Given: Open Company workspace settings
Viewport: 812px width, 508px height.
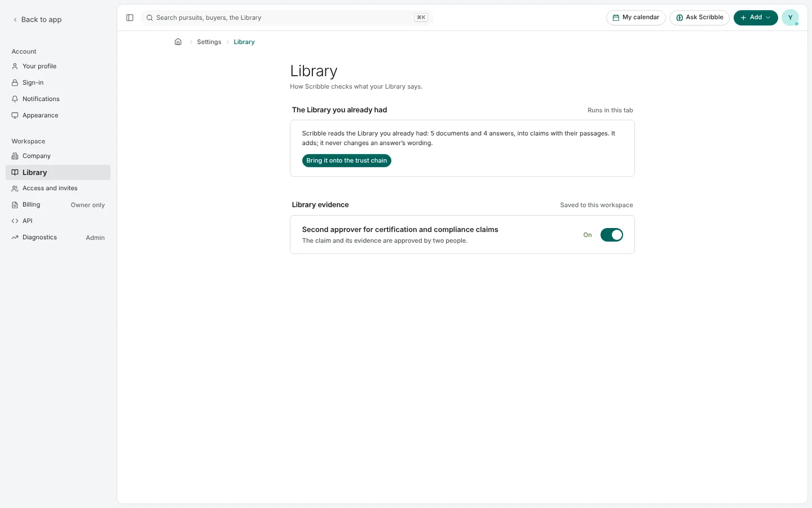Looking at the screenshot, I should pyautogui.click(x=58, y=156).
